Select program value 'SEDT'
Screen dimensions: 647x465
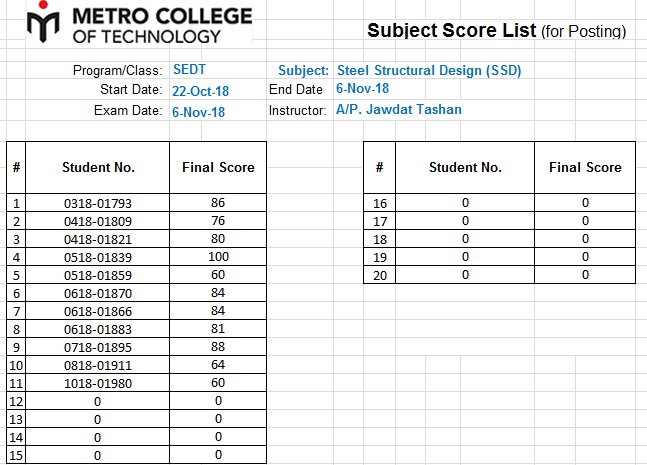click(x=189, y=69)
